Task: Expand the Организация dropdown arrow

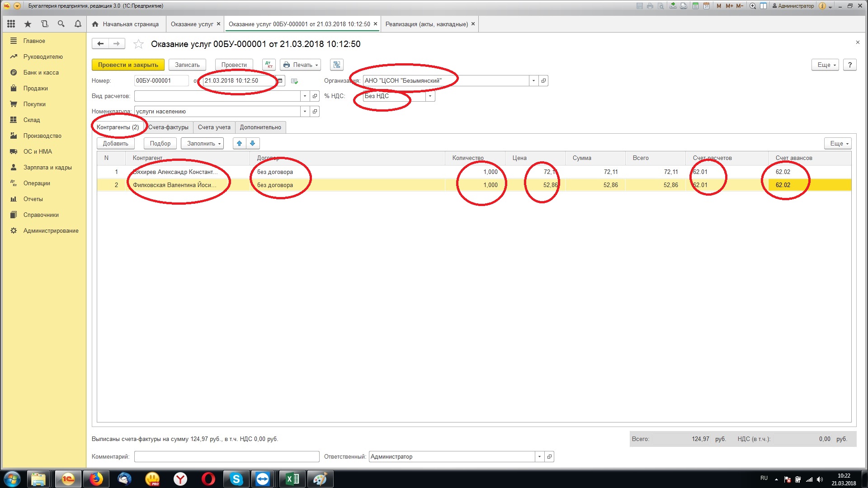Action: click(x=533, y=81)
